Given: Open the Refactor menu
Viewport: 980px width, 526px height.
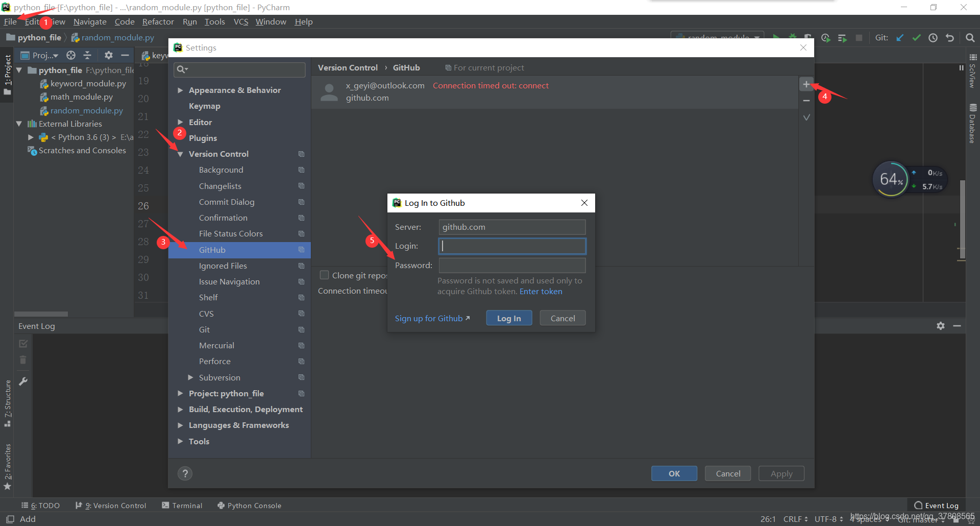Looking at the screenshot, I should [x=158, y=22].
